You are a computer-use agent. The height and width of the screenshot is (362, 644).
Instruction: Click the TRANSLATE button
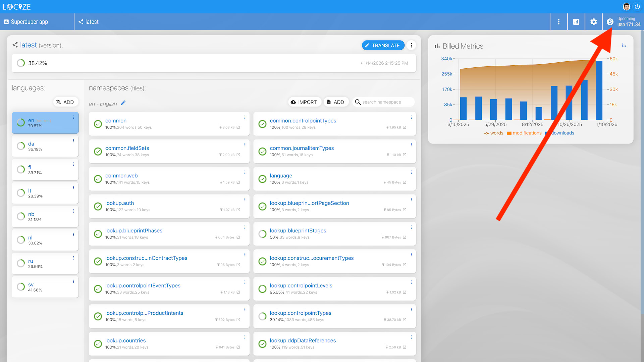pyautogui.click(x=383, y=45)
